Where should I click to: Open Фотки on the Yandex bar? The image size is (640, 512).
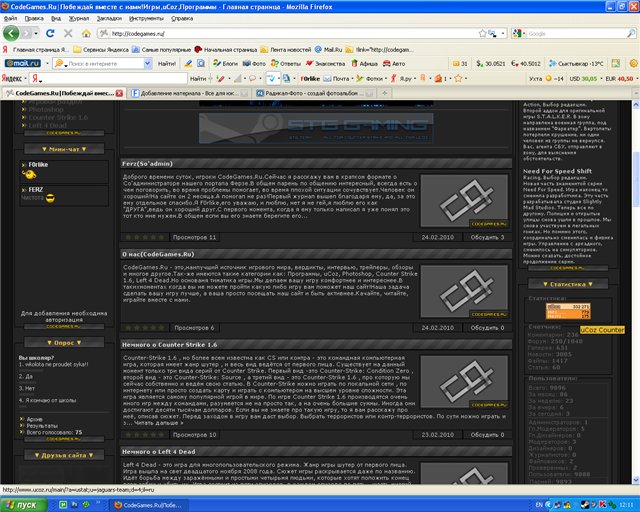(x=370, y=78)
